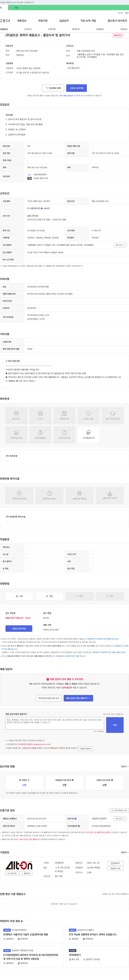Click the heart 관심정보 등록 button

(53, 88)
